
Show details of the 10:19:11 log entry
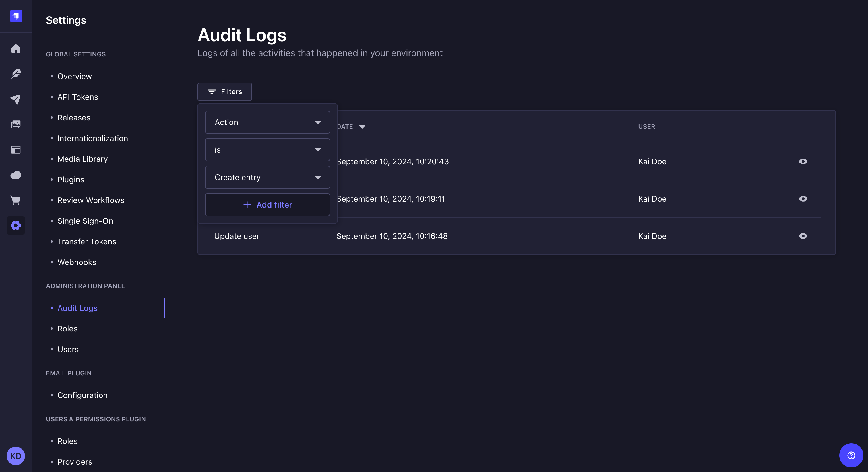(x=803, y=199)
